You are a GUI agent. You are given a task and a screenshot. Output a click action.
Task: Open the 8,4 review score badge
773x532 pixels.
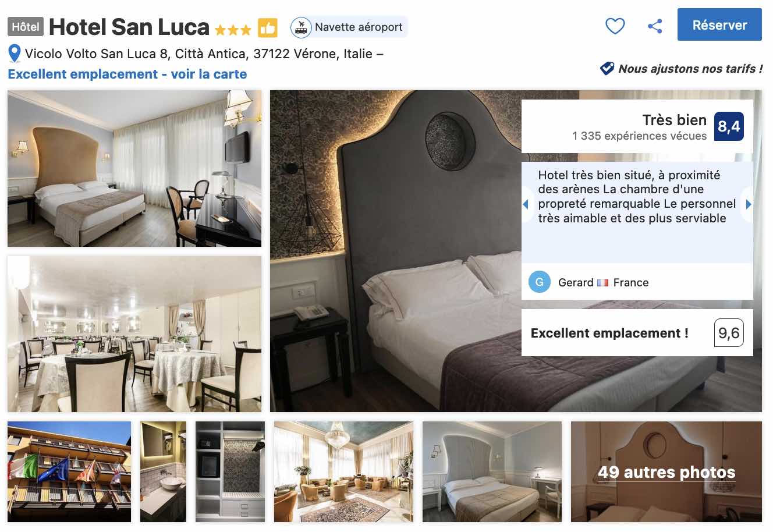729,126
